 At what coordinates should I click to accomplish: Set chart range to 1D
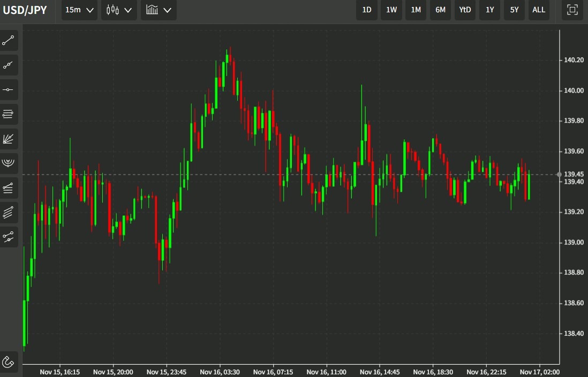[367, 10]
